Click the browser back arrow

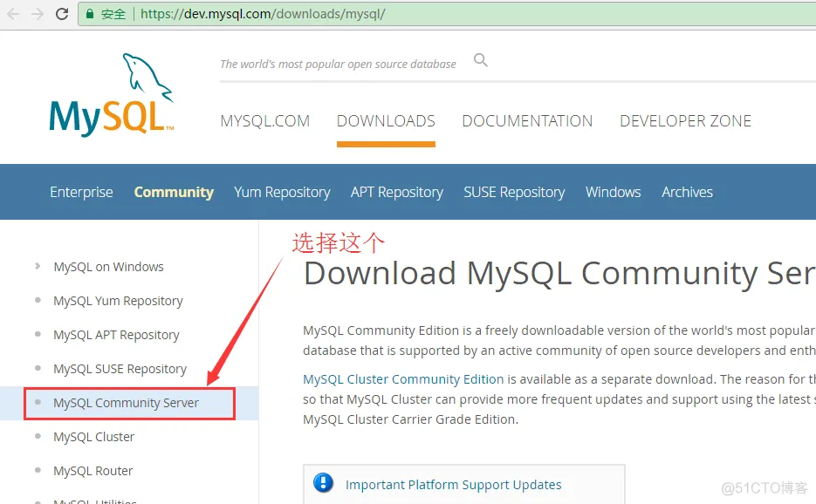click(13, 14)
